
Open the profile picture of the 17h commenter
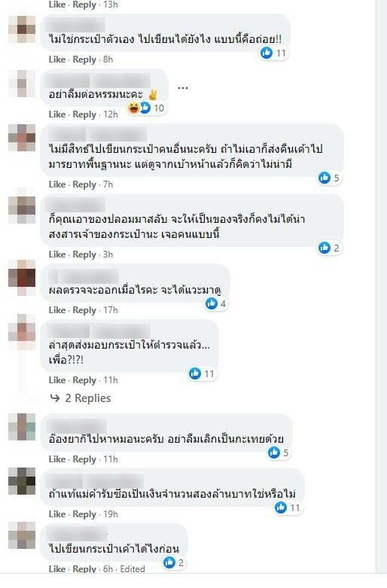22,278
